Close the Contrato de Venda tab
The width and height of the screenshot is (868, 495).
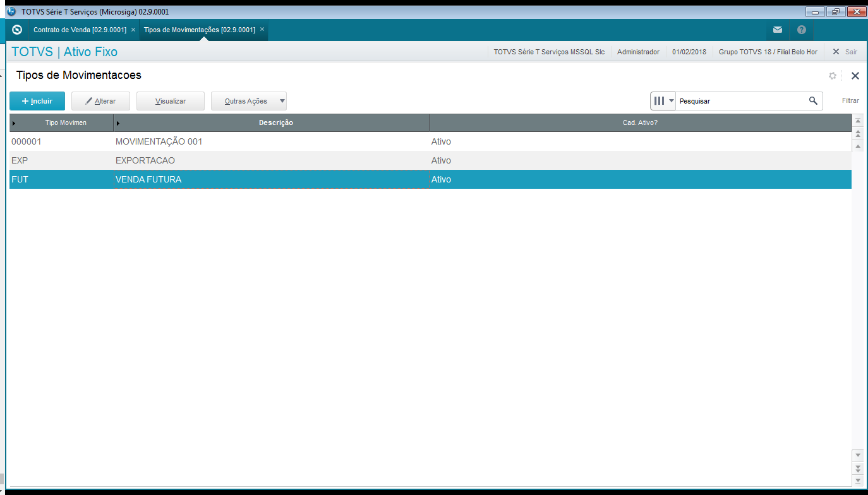click(133, 30)
